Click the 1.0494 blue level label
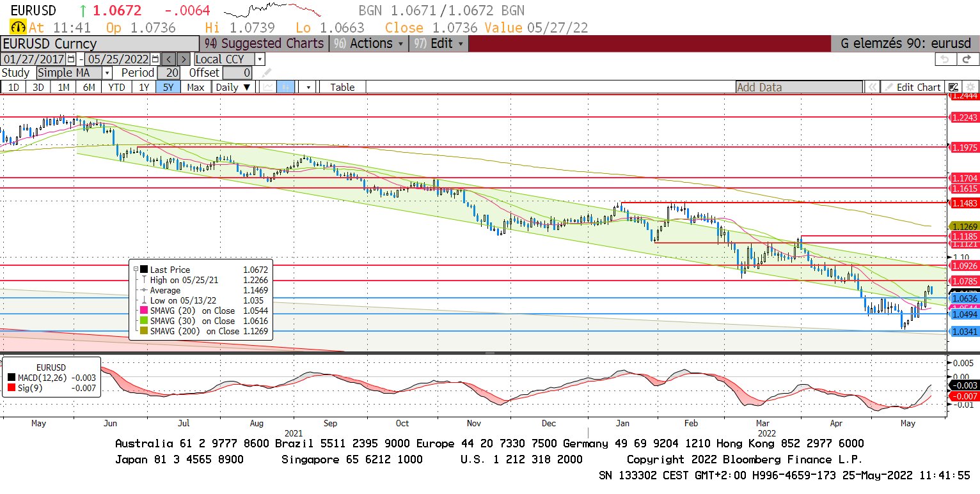Screen dimensions: 980x494 (x=965, y=314)
